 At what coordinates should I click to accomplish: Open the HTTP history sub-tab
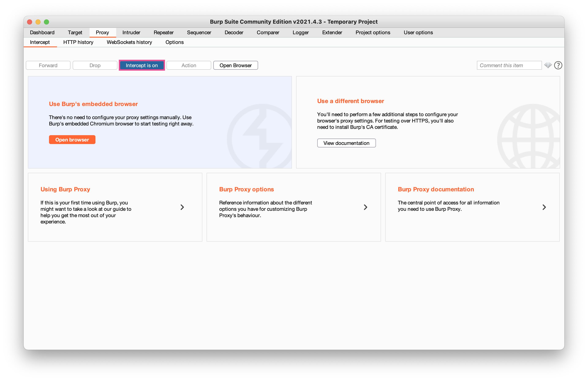78,42
